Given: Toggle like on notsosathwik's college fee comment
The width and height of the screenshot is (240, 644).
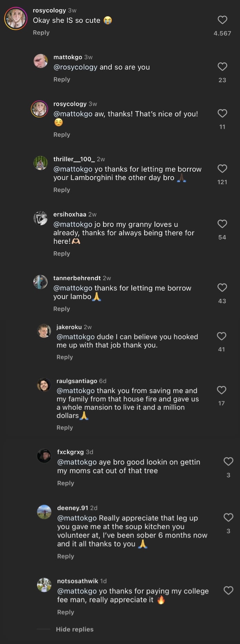Looking at the screenshot, I should click(228, 590).
